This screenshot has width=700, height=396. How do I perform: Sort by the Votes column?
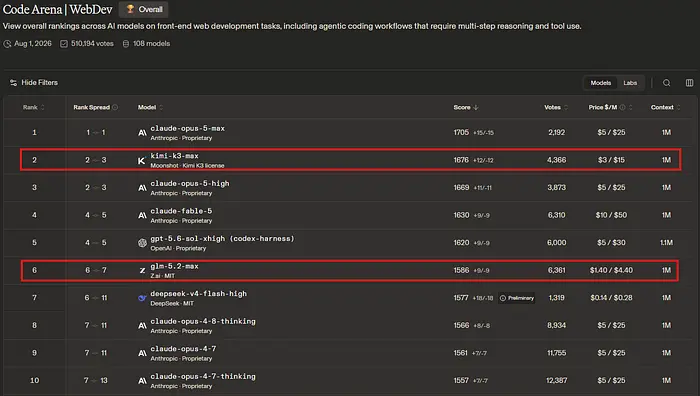tap(556, 107)
